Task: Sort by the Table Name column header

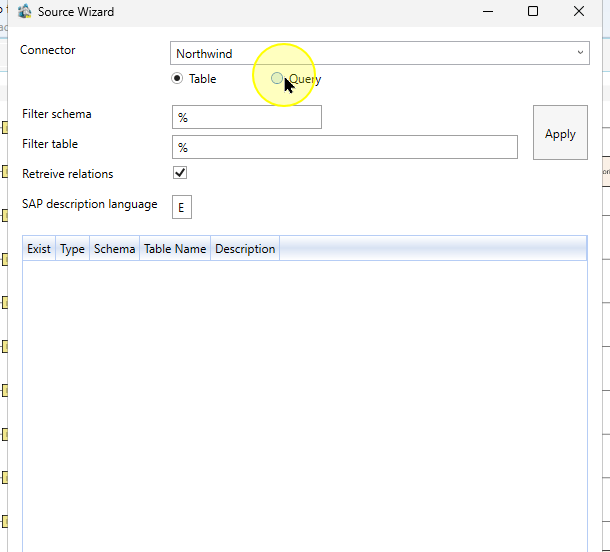Action: tap(175, 249)
